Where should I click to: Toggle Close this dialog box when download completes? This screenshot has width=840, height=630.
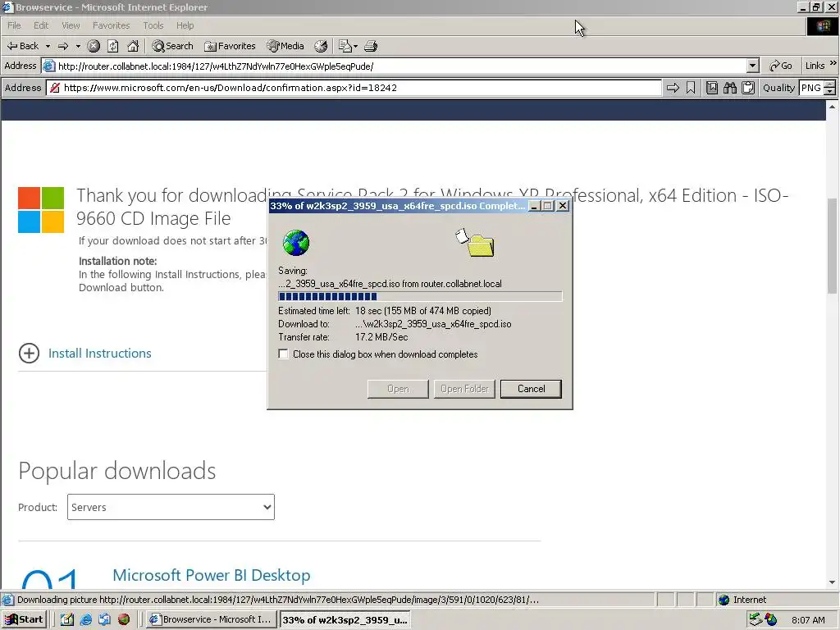pos(283,354)
